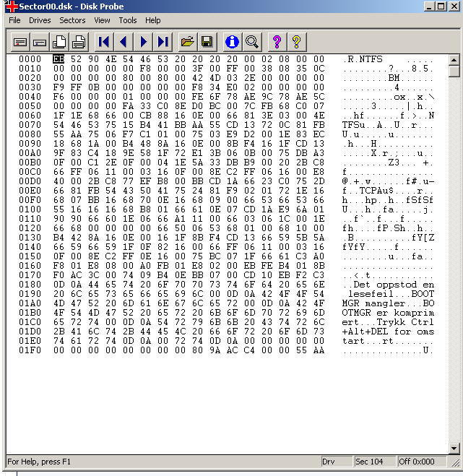Click the ASCII text 'Det oppstod en'
This screenshot has height=476, width=463.
pyautogui.click(x=394, y=285)
